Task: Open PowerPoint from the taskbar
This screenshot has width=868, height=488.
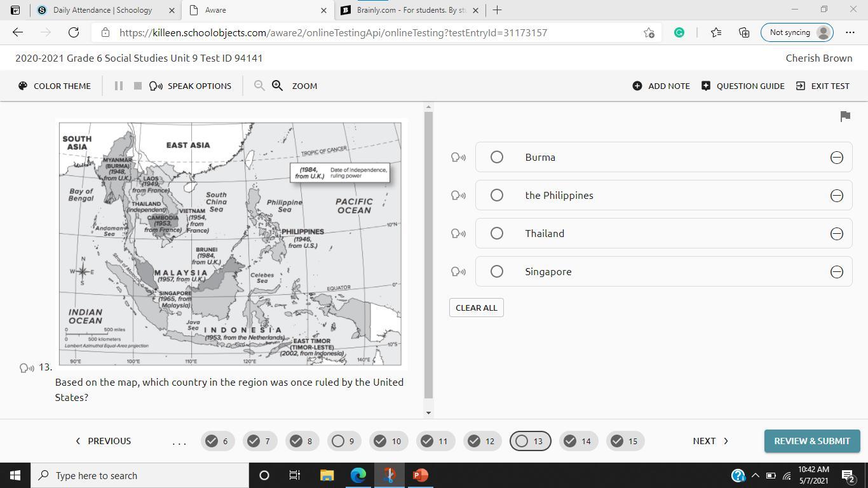Action: pos(420,475)
